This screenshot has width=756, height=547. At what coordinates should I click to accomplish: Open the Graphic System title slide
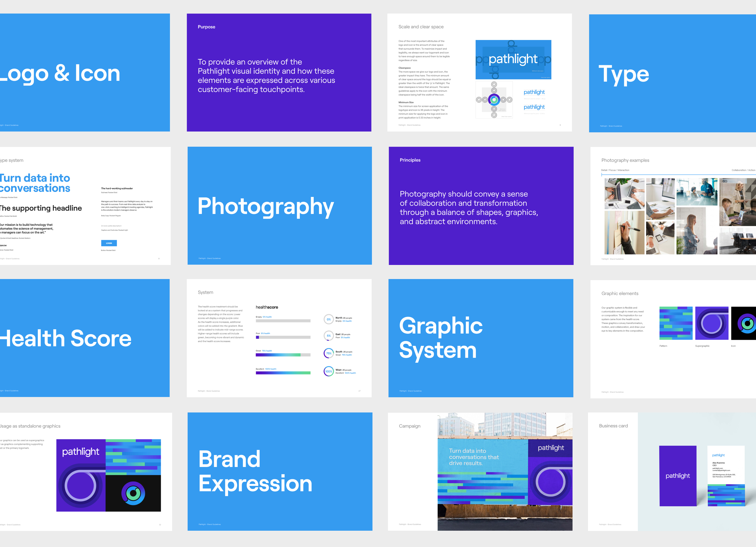tap(481, 338)
